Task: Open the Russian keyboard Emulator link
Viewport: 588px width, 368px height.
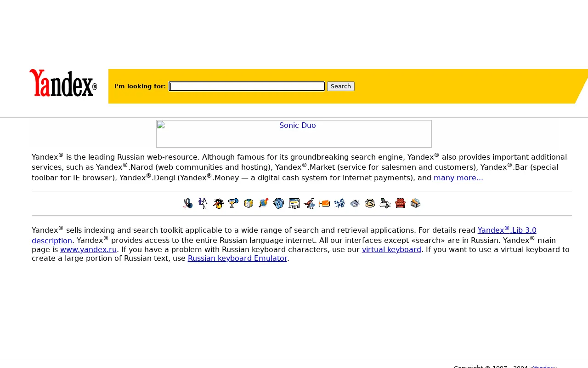Action: click(237, 259)
